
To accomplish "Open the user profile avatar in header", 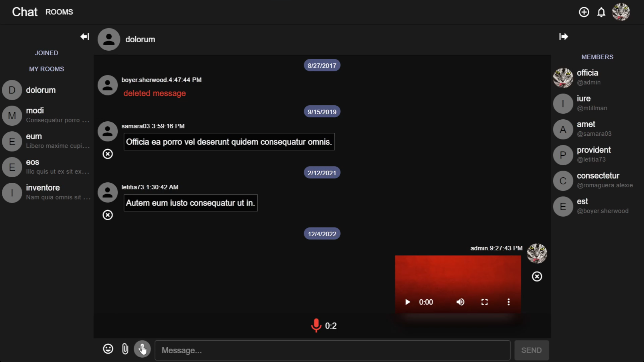I will (x=621, y=12).
